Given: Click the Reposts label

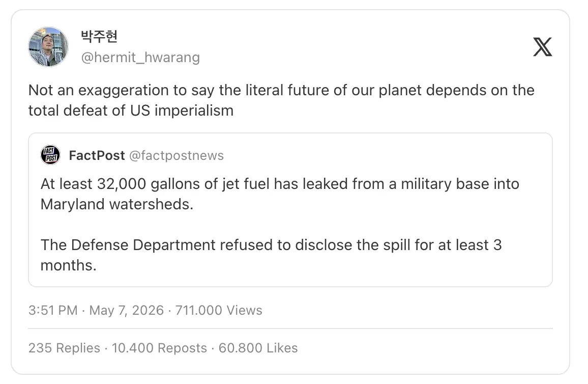Looking at the screenshot, I should click(182, 348).
